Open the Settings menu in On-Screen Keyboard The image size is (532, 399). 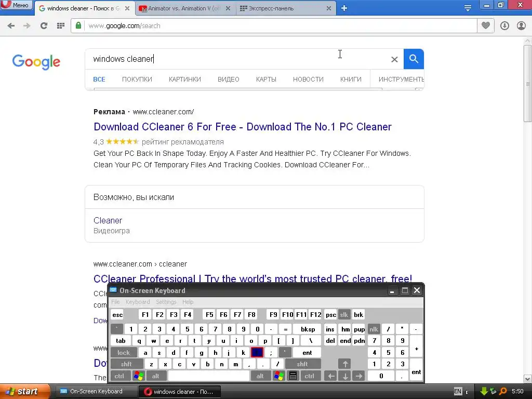click(166, 302)
